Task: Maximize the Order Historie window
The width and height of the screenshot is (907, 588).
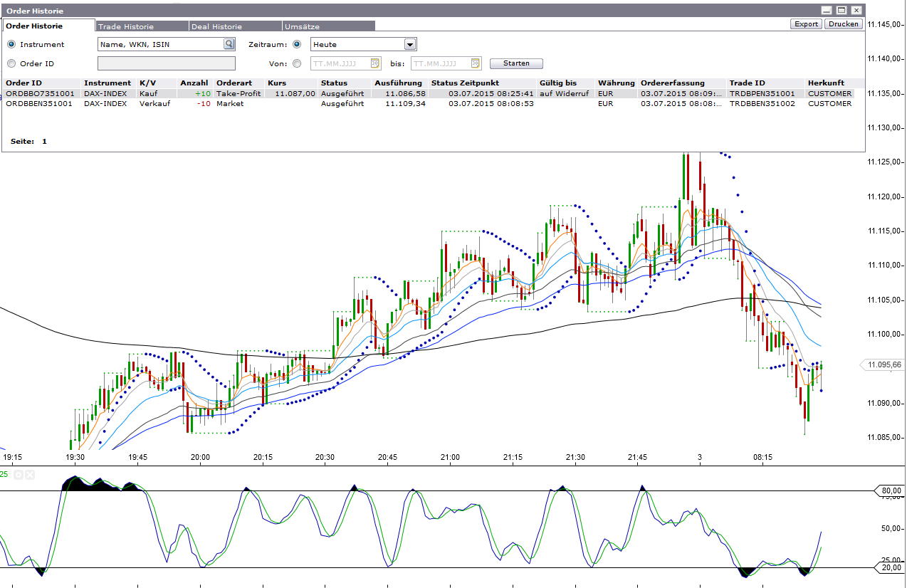Action: 841,11
